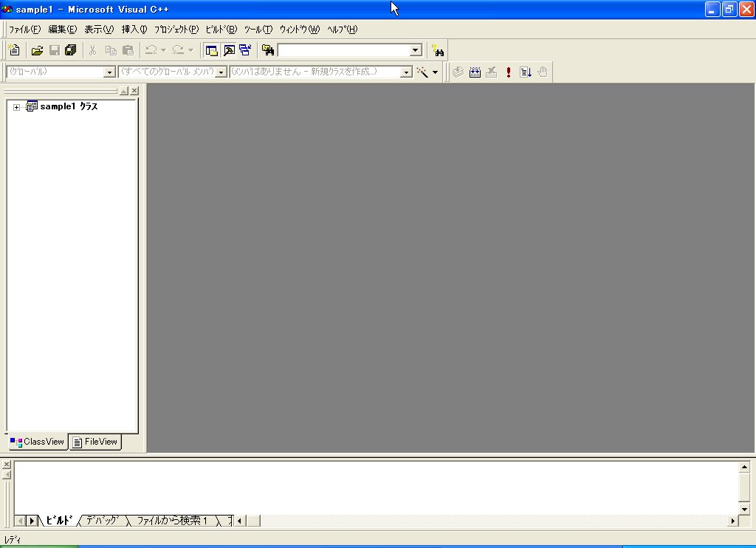Click the Compile icon in build toolbar
Image resolution: width=756 pixels, height=548 pixels.
[x=458, y=72]
